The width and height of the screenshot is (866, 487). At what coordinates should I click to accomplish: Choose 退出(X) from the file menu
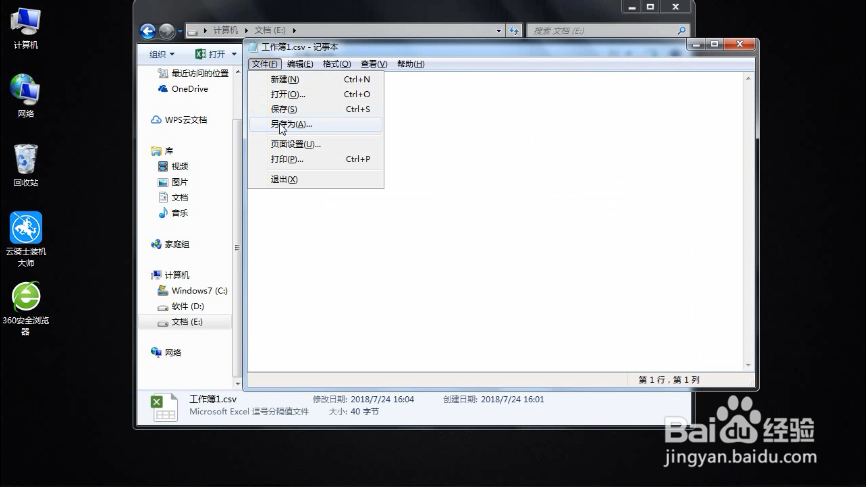[x=316, y=179]
